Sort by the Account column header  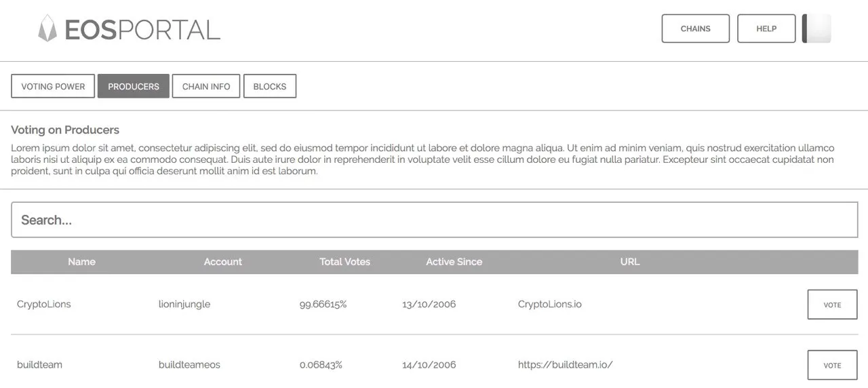(x=223, y=262)
